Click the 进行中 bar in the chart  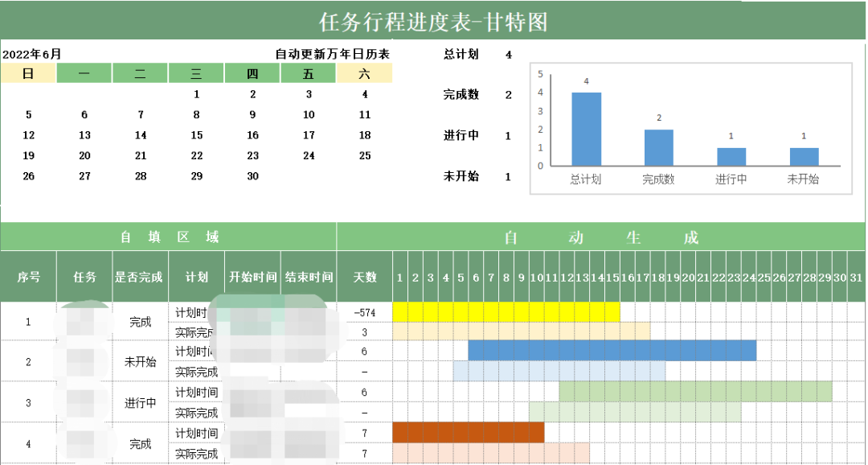[x=731, y=157]
